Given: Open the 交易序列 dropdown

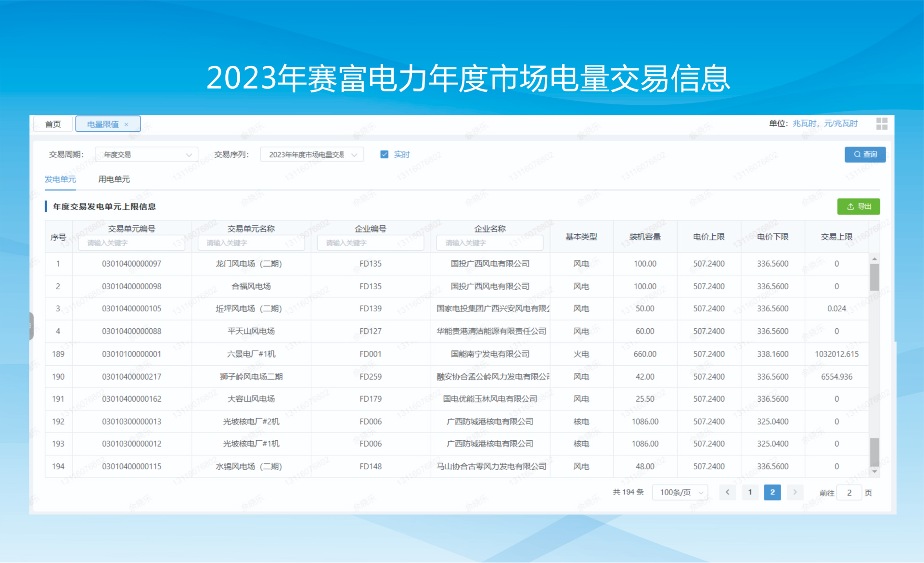Looking at the screenshot, I should point(312,154).
